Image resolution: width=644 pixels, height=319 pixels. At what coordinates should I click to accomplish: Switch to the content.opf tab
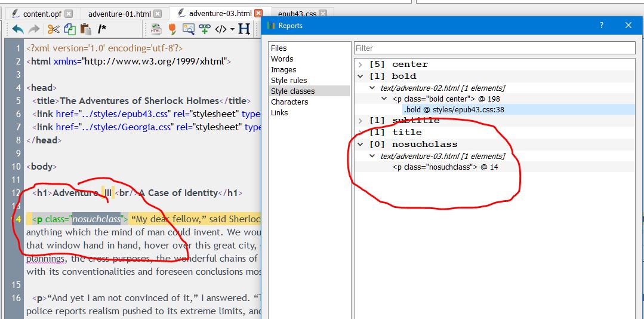click(x=42, y=14)
